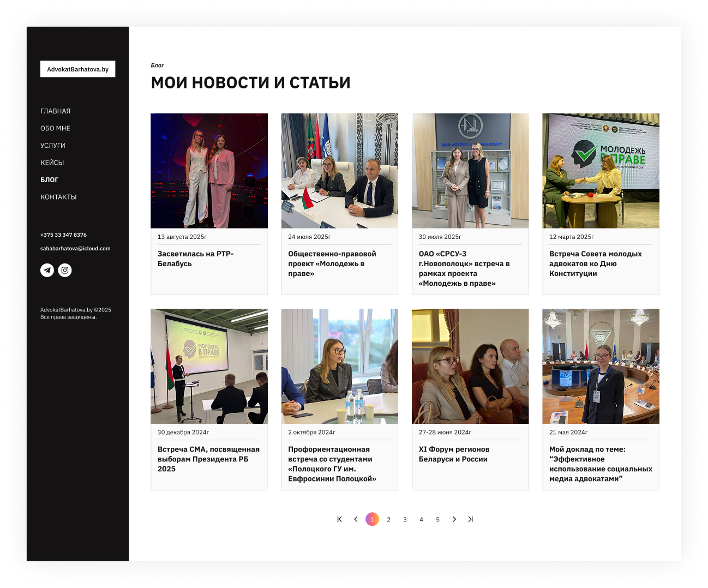Open the Telegram social icon
The image size is (708, 588).
[x=47, y=270]
